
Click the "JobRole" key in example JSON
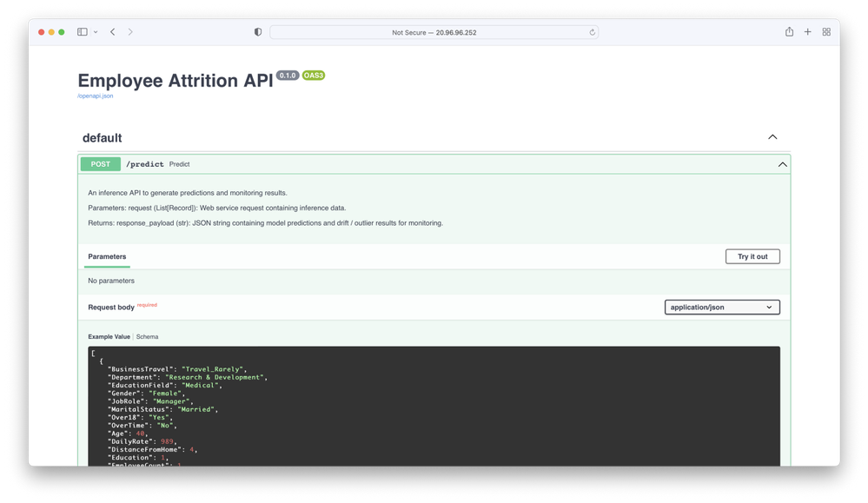(x=126, y=401)
